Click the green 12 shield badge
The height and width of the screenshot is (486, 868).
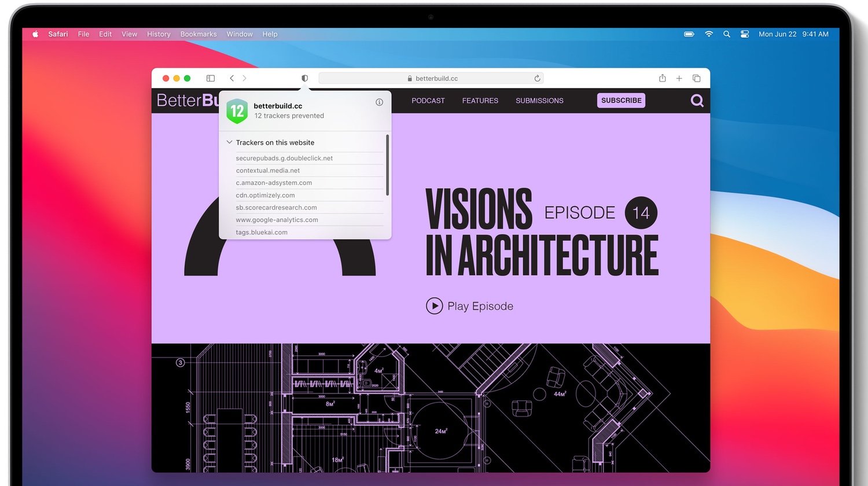[x=237, y=111]
